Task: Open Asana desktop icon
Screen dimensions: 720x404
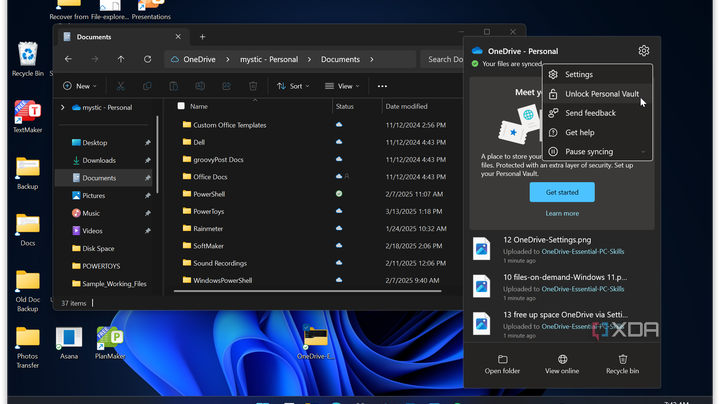Action: (x=69, y=342)
